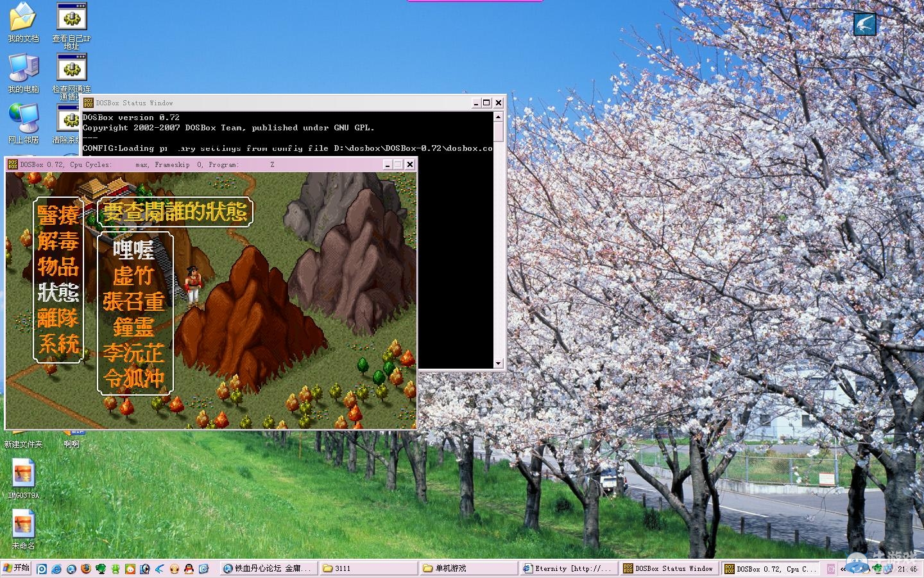The width and height of the screenshot is (924, 578).
Task: Select 解毒 in the game menu
Action: [58, 241]
